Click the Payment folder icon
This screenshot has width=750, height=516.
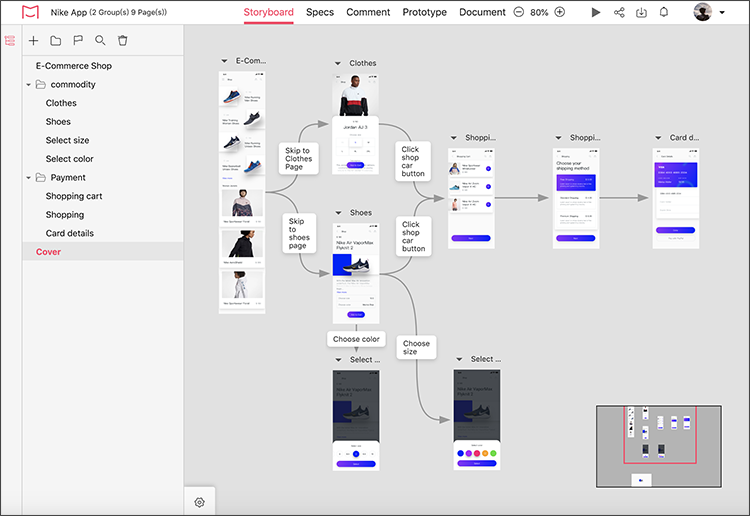(41, 177)
